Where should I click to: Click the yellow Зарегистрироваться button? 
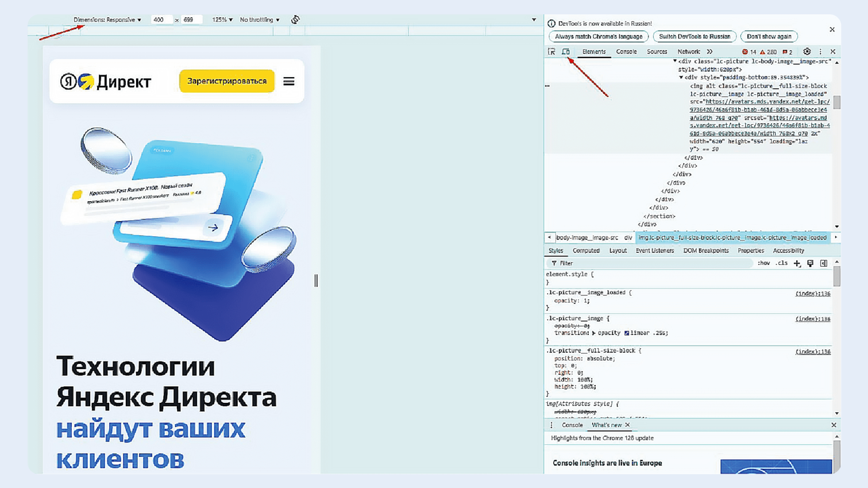point(227,82)
